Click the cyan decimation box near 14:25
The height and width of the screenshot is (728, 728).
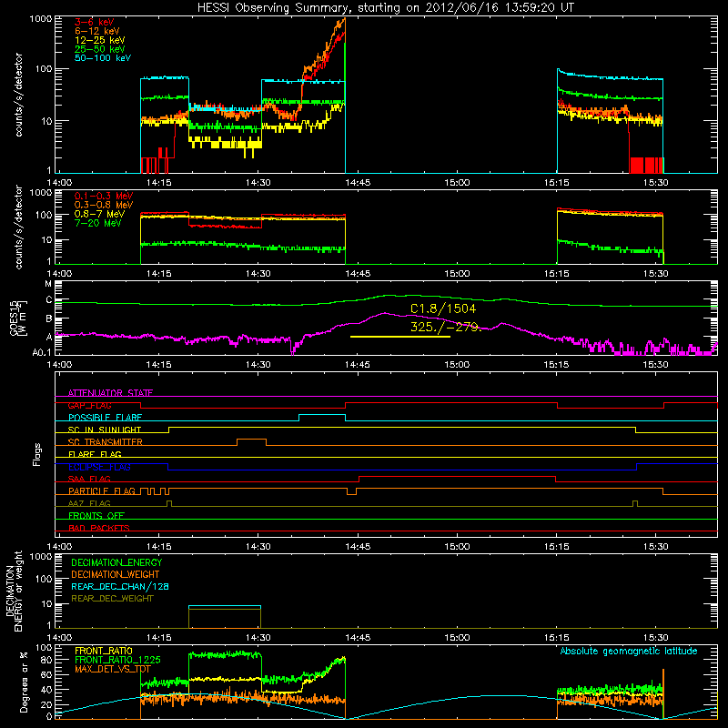click(225, 606)
